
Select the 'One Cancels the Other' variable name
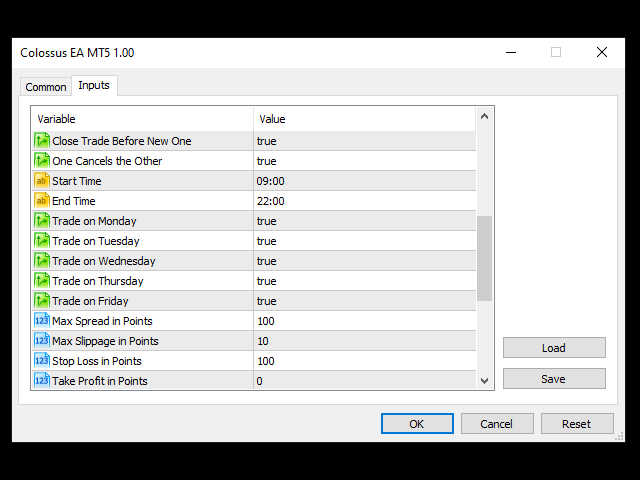[x=107, y=161]
